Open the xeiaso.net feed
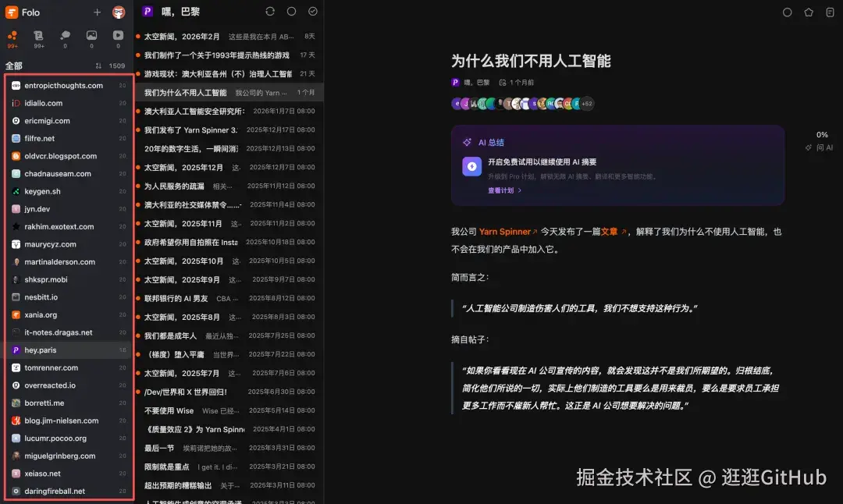Image resolution: width=843 pixels, height=504 pixels. 68,474
